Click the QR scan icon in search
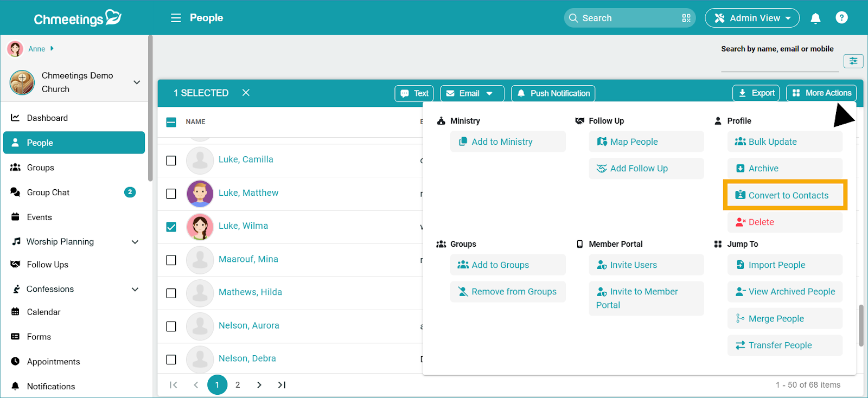Image resolution: width=868 pixels, height=398 pixels. [686, 18]
